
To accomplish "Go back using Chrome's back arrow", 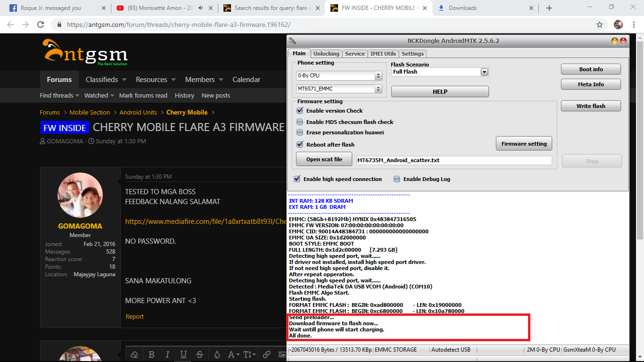I will coord(10,25).
